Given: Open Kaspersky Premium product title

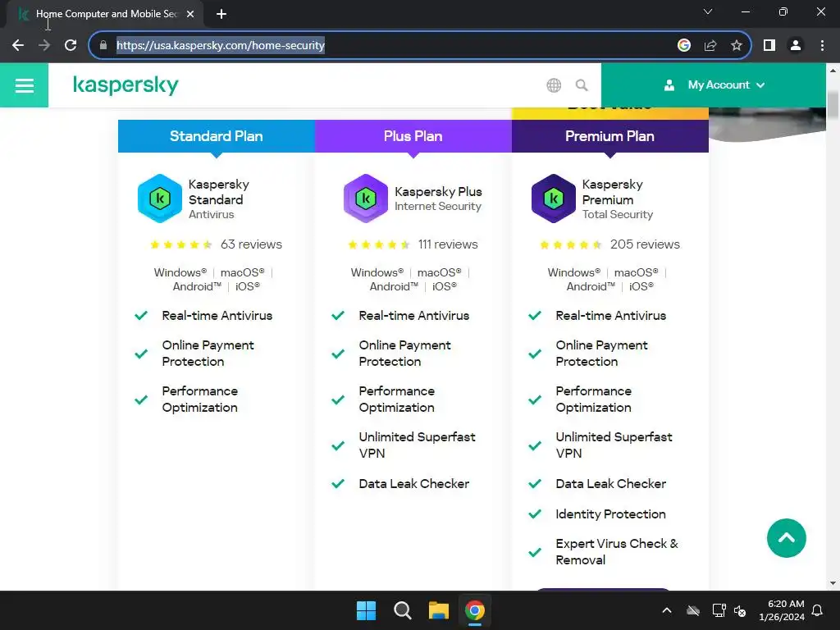Looking at the screenshot, I should coord(612,192).
